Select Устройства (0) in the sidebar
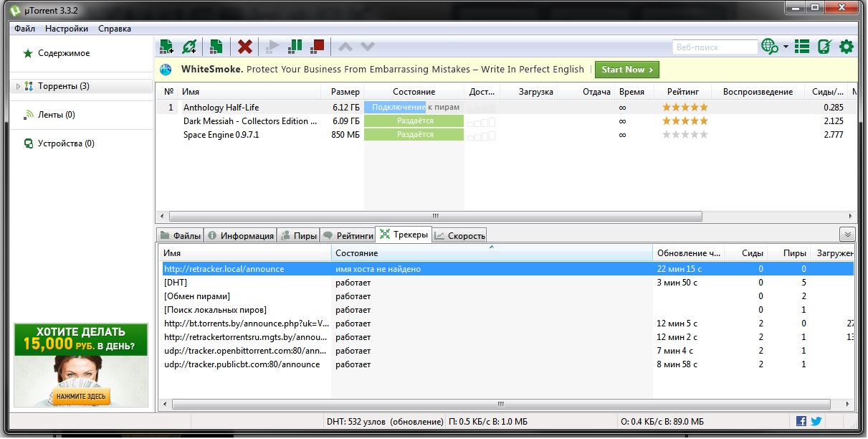Screen dimensions: 868x439 coord(66,143)
